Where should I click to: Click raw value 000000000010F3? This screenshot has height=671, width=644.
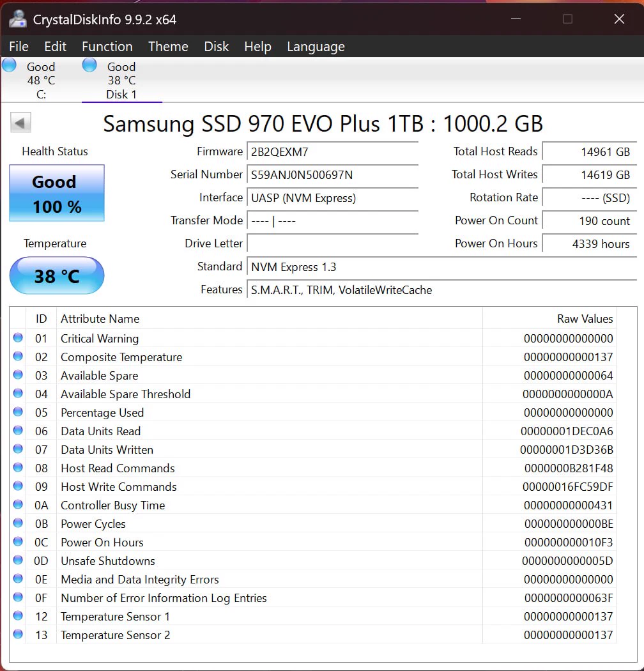(x=569, y=543)
